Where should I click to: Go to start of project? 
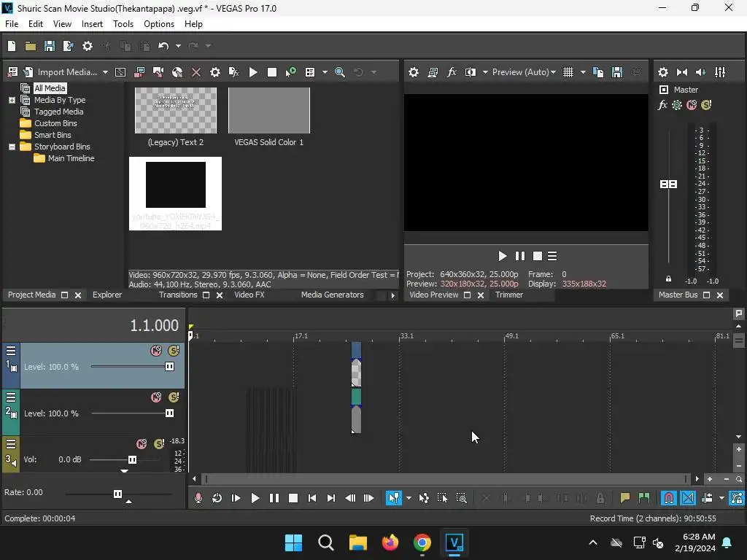click(x=312, y=498)
